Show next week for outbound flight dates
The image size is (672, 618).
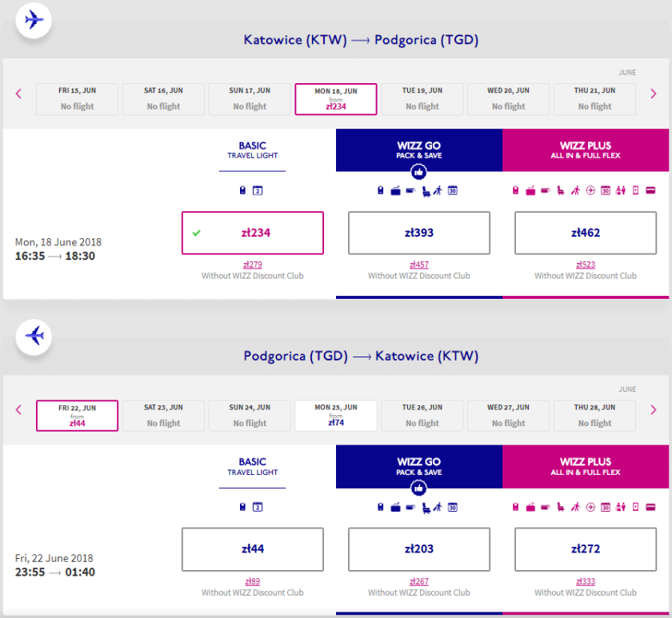pos(654,94)
